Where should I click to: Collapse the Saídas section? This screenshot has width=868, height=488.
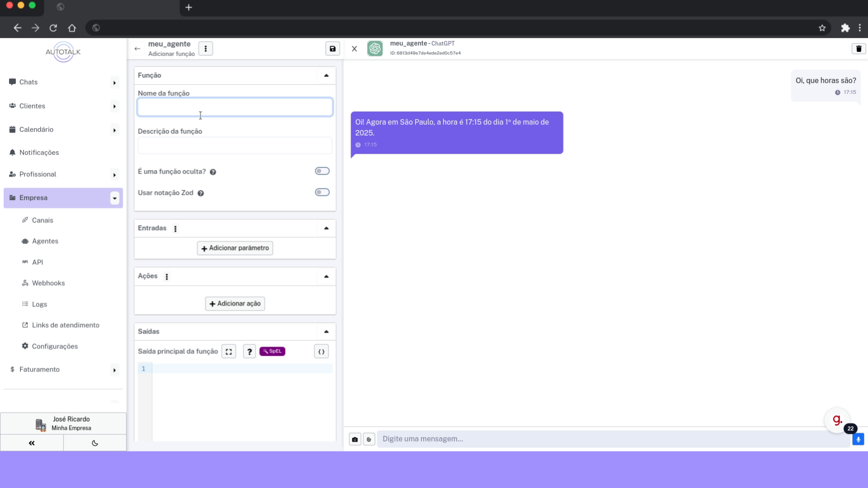coord(326,332)
